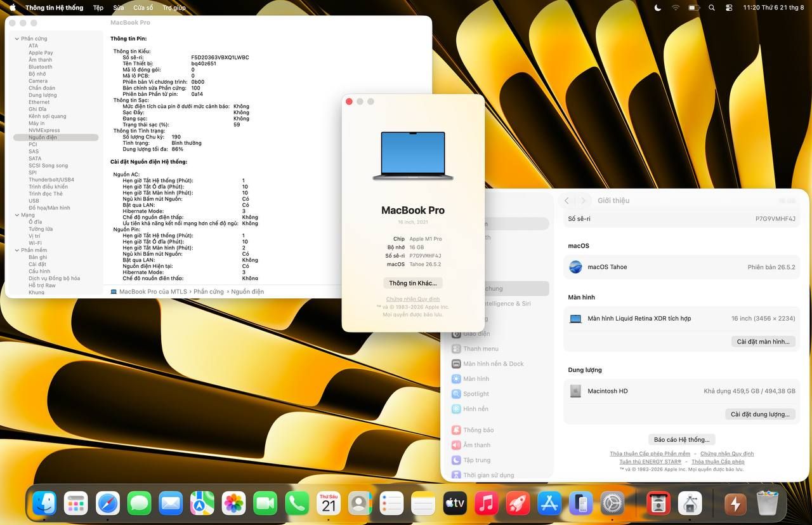Collapse the Phần cứng tree section
The height and width of the screenshot is (525, 812).
coord(16,39)
